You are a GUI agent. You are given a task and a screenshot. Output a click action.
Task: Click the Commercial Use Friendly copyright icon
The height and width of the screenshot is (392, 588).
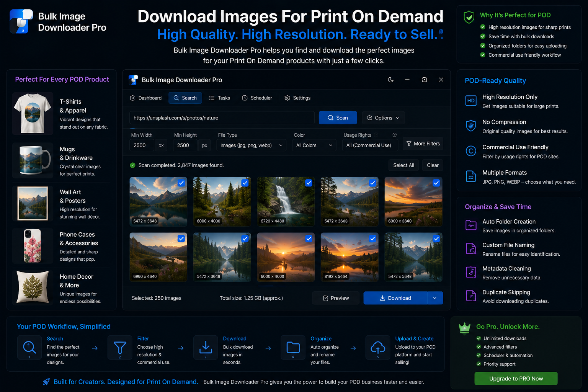coord(471,151)
